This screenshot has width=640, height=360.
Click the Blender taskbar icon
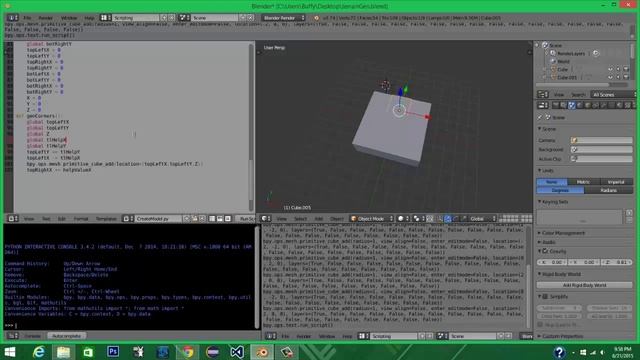tap(262, 351)
